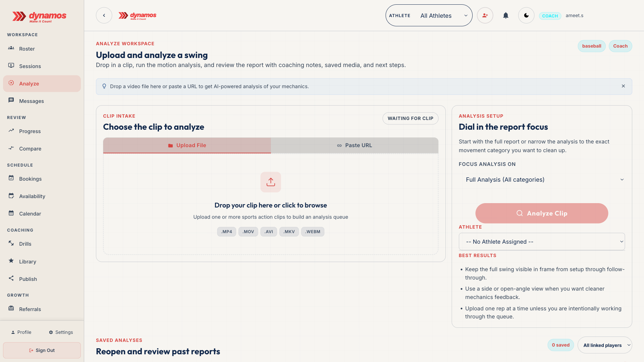Click the upload arrow icon in drop zone
The image size is (644, 362).
pos(271,182)
